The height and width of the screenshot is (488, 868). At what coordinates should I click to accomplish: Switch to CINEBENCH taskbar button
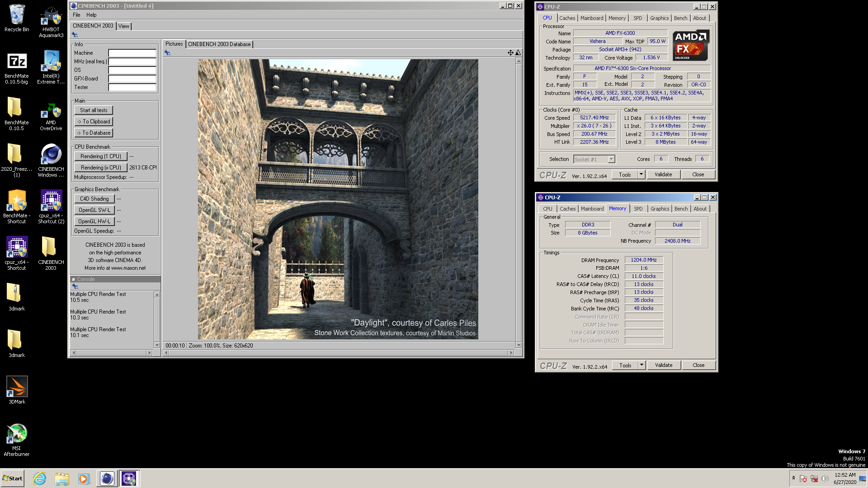(x=107, y=479)
